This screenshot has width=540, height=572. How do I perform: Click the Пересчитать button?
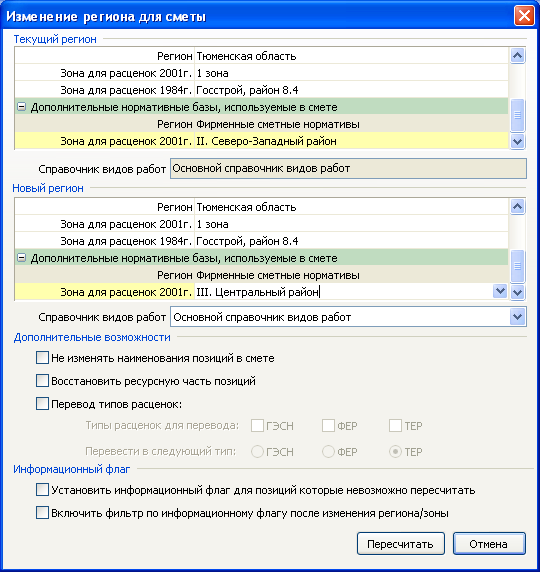point(401,544)
